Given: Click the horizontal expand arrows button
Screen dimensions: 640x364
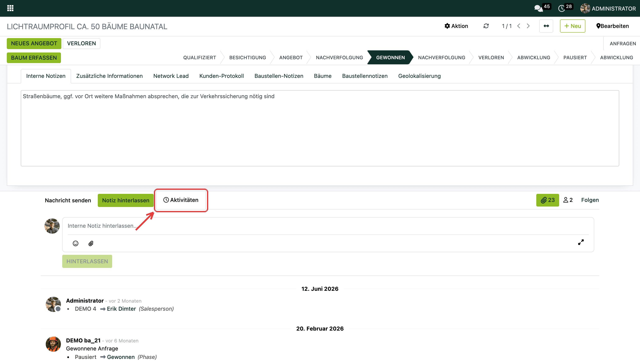Looking at the screenshot, I should point(546,26).
